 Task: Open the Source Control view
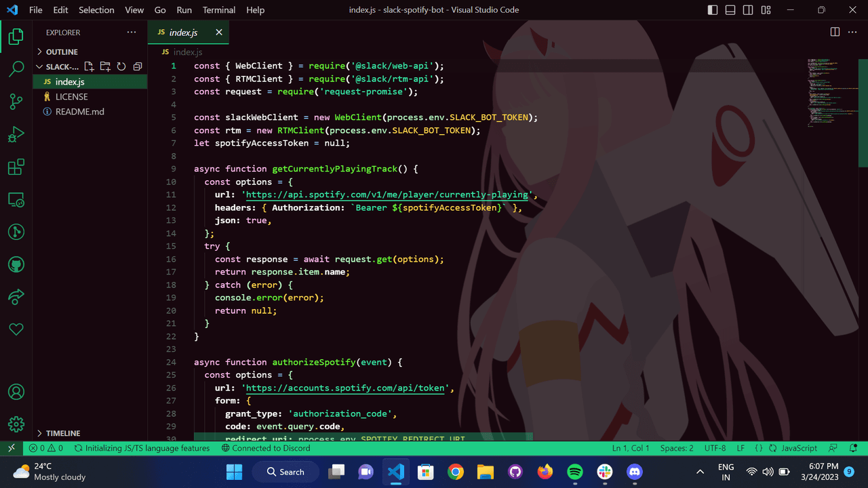click(x=16, y=102)
